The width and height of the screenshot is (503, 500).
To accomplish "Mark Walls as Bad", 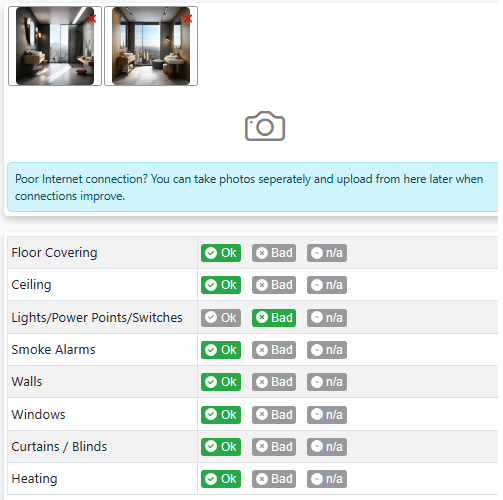I will pos(274,382).
